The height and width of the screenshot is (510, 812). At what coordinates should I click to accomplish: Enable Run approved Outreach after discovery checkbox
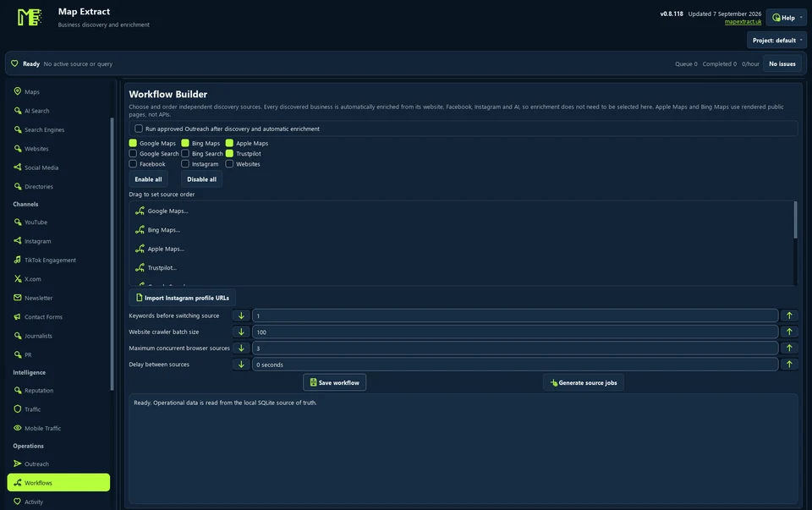[139, 129]
